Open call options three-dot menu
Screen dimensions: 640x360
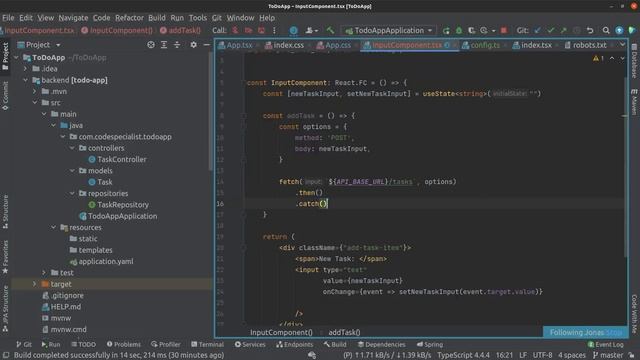274,30
